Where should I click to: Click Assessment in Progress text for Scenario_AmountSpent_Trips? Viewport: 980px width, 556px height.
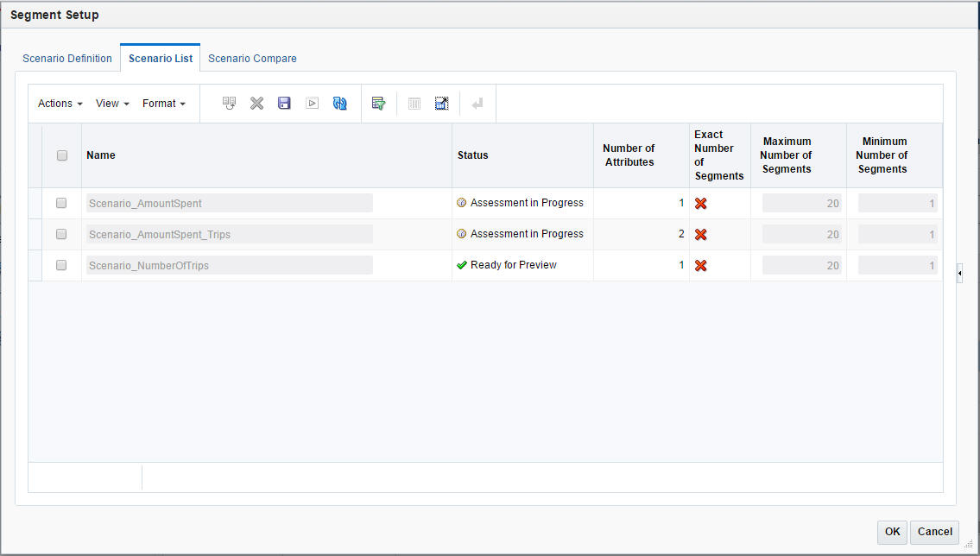pos(527,234)
